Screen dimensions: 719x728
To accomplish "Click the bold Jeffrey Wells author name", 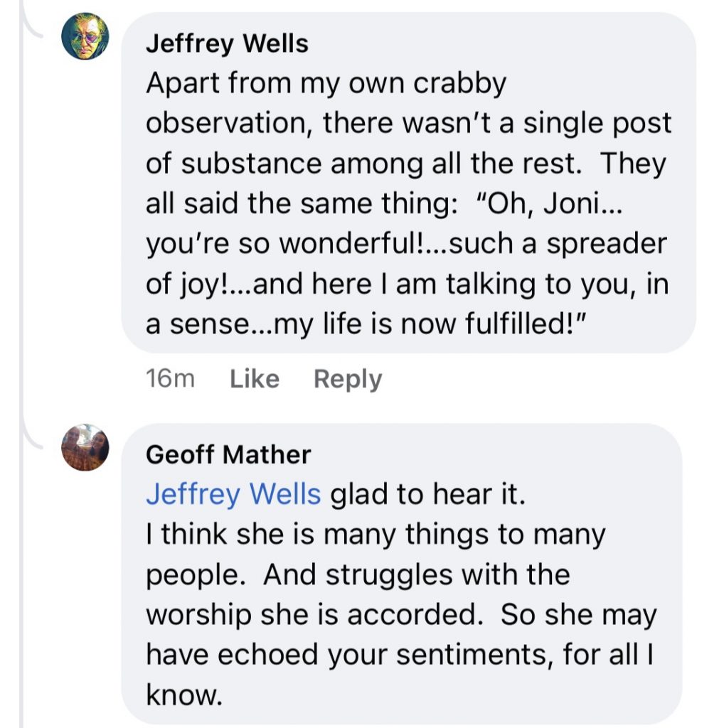I will pyautogui.click(x=227, y=44).
